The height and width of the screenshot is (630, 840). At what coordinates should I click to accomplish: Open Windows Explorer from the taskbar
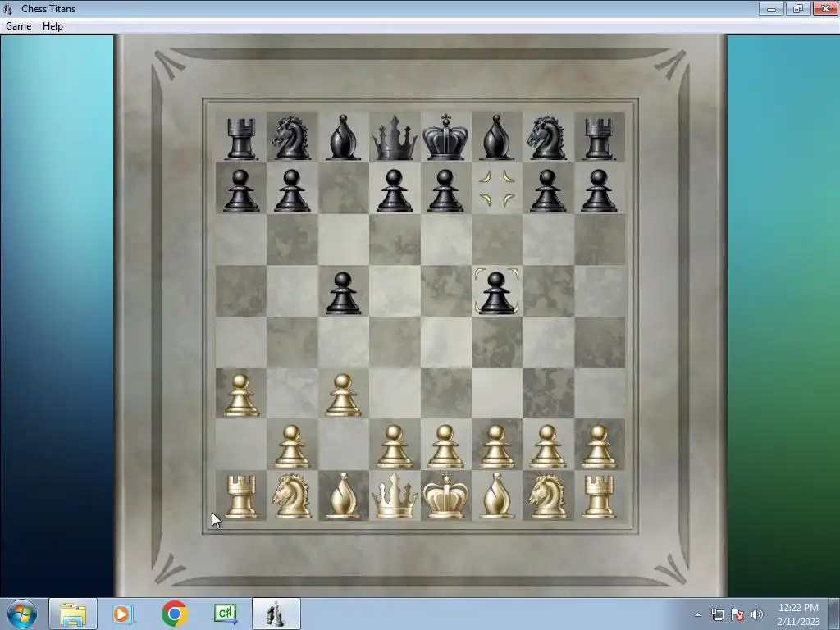point(73,614)
